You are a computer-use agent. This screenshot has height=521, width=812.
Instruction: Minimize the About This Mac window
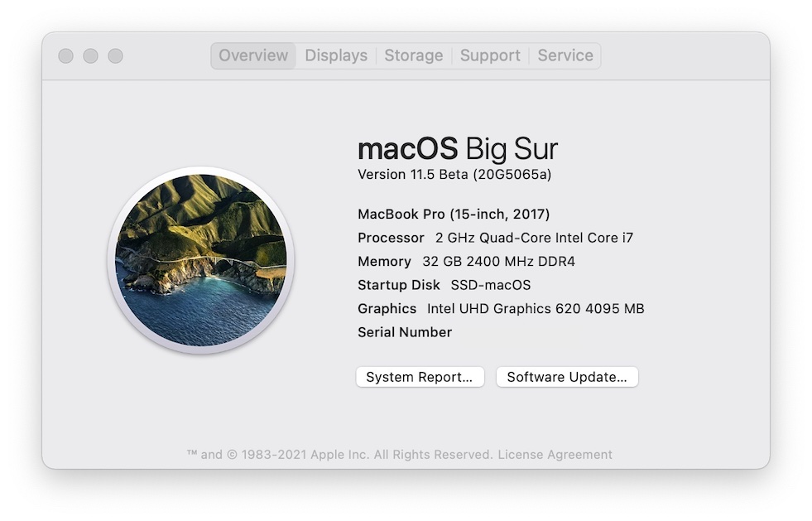(90, 56)
